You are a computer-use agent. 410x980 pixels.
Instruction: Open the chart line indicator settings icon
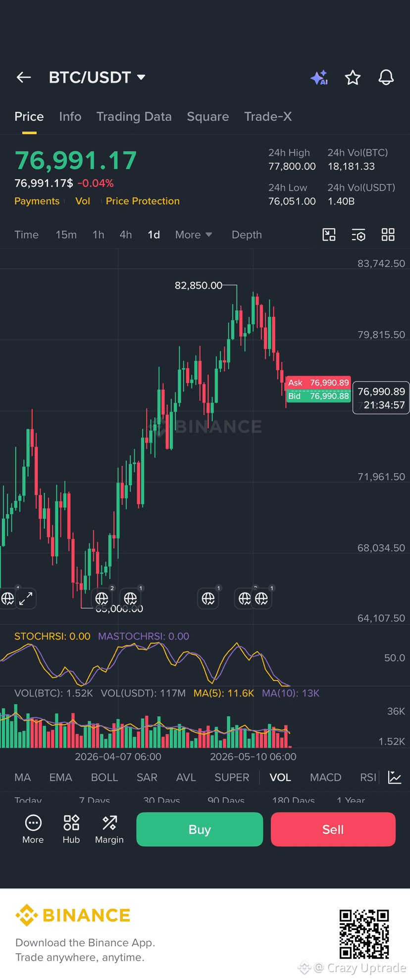395,777
